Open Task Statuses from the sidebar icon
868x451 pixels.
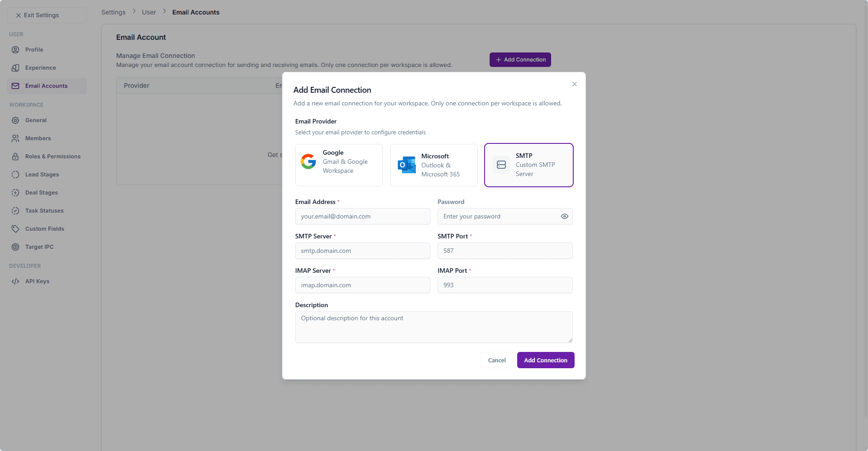[15, 211]
